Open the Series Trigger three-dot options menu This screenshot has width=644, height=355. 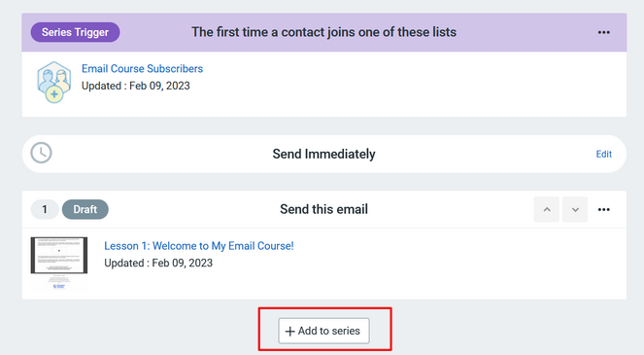603,32
